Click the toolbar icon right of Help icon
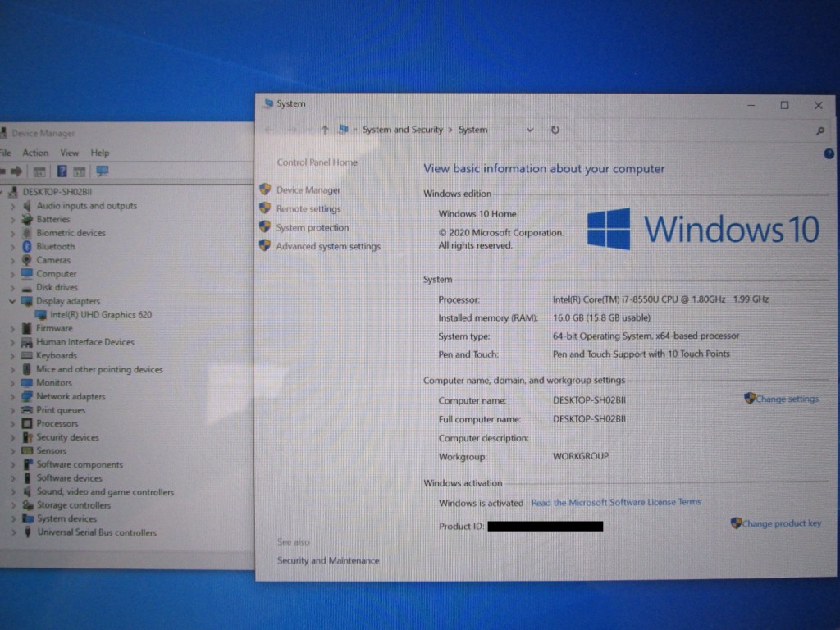 coord(80,172)
